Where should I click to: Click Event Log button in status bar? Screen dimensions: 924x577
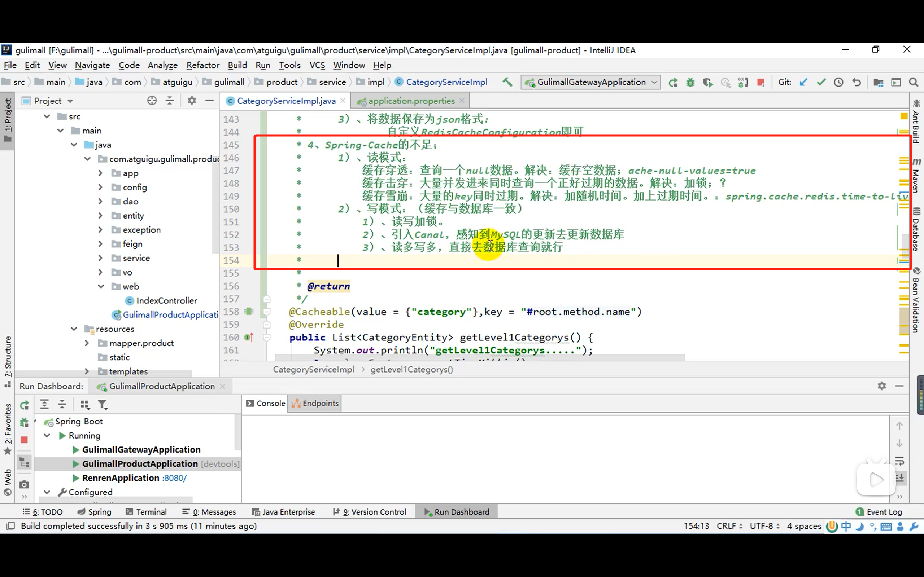879,512
